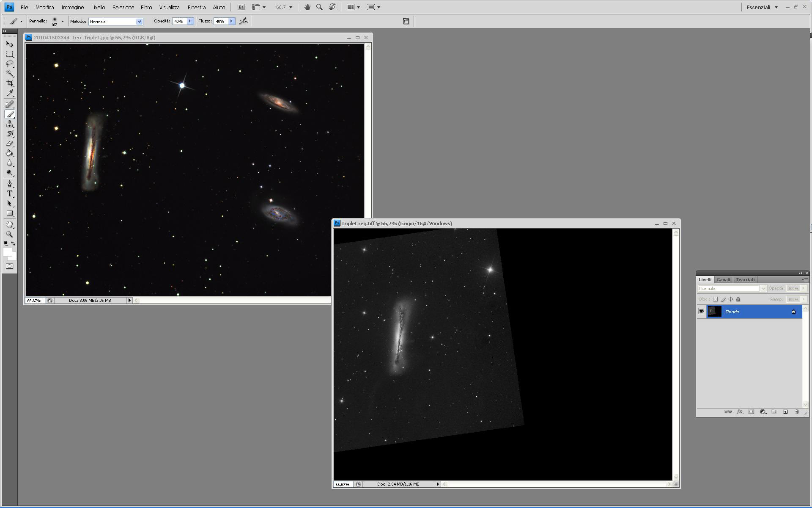Select the Hand tool in the toolbox
This screenshot has width=812, height=508.
point(9,224)
